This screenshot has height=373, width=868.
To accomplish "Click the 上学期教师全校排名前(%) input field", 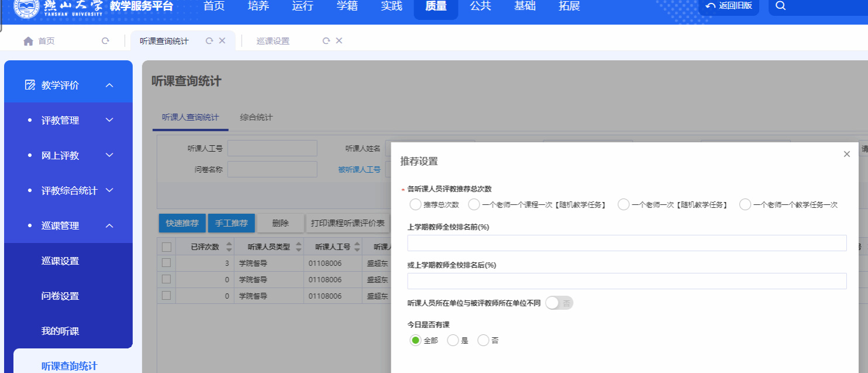I will click(626, 243).
